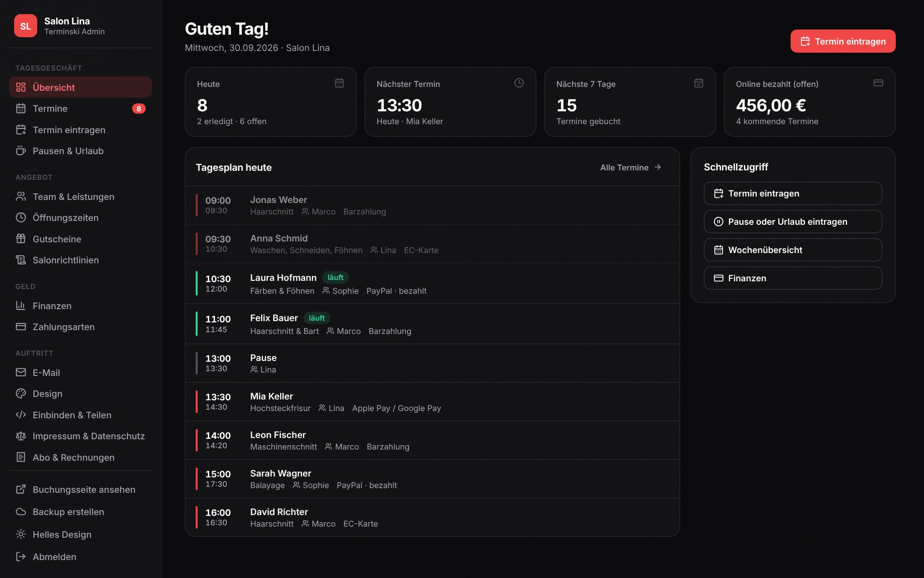Open Wochenübersicht from Schnellzugriff
The height and width of the screenshot is (578, 924).
point(793,250)
